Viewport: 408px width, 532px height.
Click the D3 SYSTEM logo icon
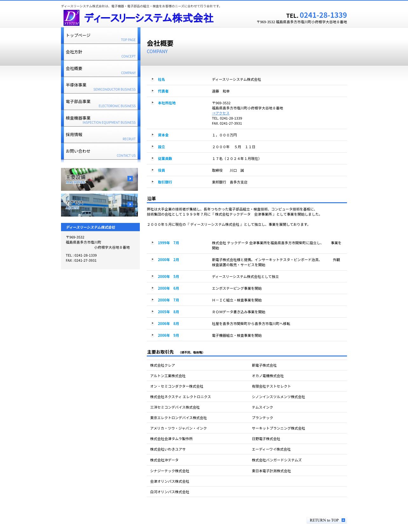click(71, 18)
